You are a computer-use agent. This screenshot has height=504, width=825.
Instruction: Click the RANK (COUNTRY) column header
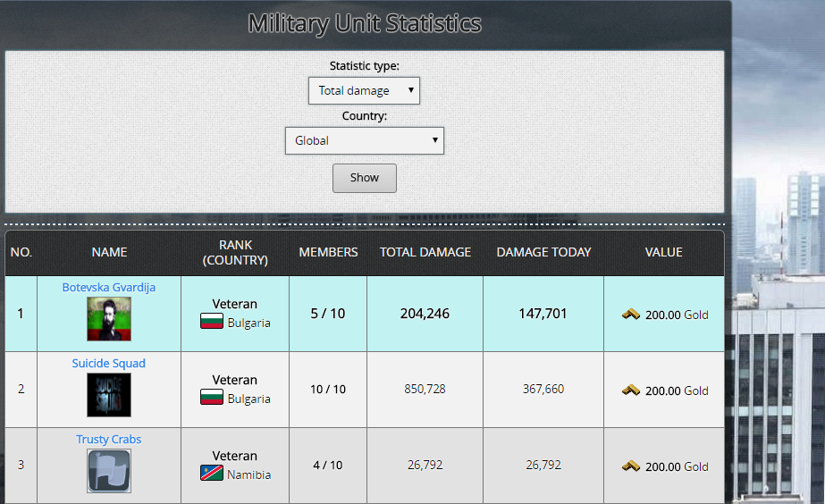click(235, 253)
